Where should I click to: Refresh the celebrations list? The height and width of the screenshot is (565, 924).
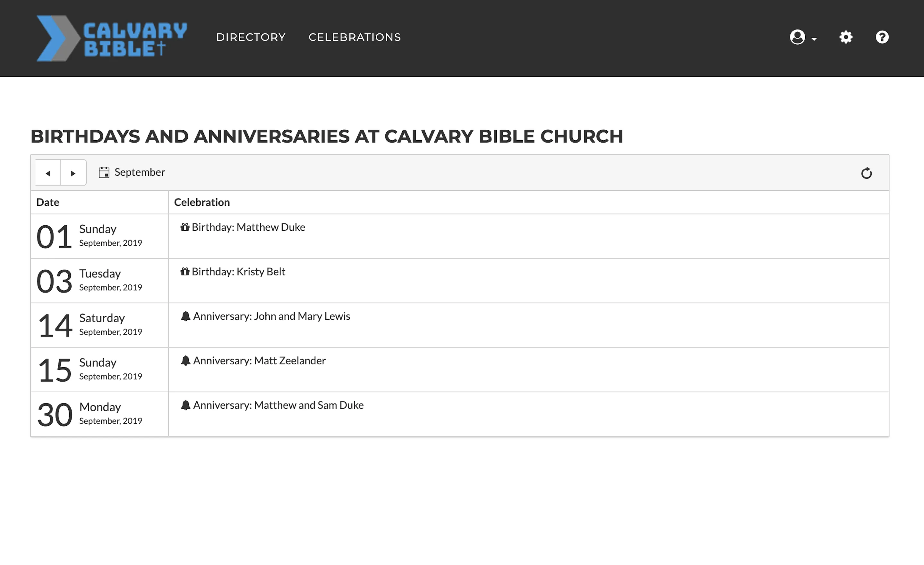pos(867,173)
